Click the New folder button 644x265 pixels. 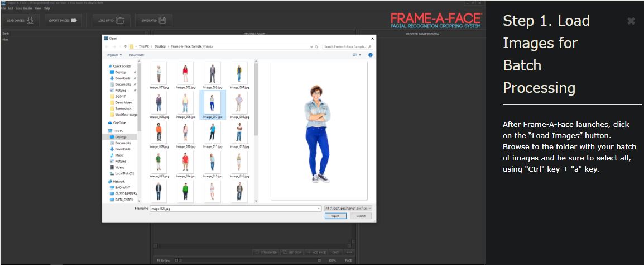click(x=137, y=55)
